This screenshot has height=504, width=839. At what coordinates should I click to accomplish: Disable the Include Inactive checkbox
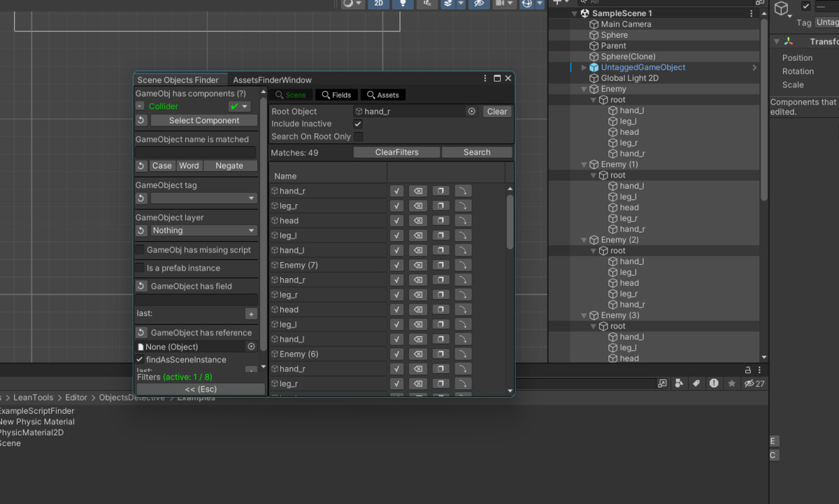pyautogui.click(x=358, y=124)
